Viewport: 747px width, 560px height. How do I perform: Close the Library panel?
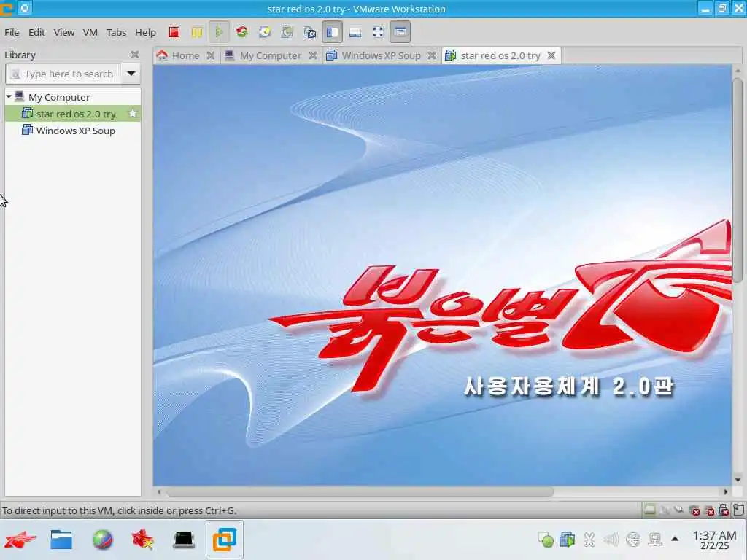click(x=135, y=55)
